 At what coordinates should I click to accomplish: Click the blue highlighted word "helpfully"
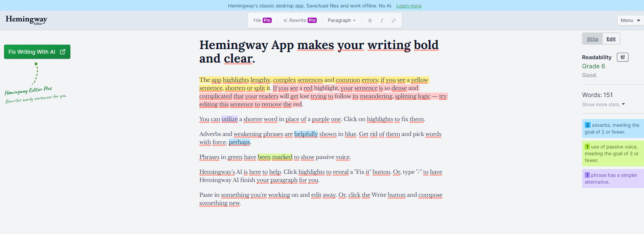click(306, 134)
